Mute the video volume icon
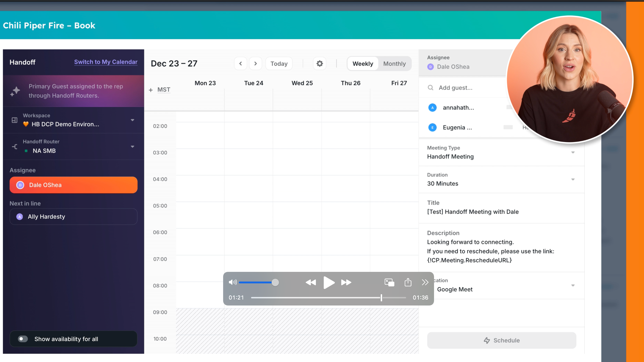 (x=232, y=282)
